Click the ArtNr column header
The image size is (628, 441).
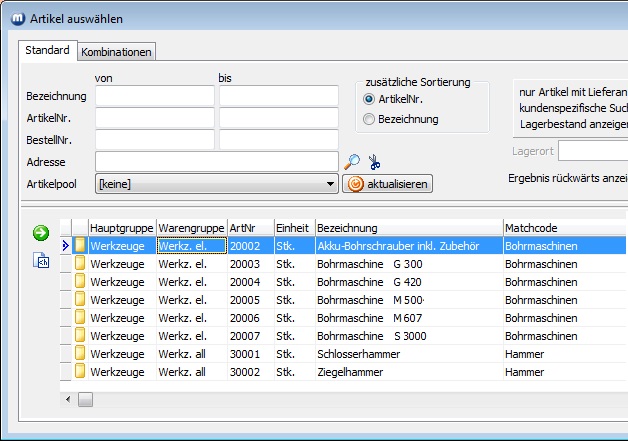point(249,227)
